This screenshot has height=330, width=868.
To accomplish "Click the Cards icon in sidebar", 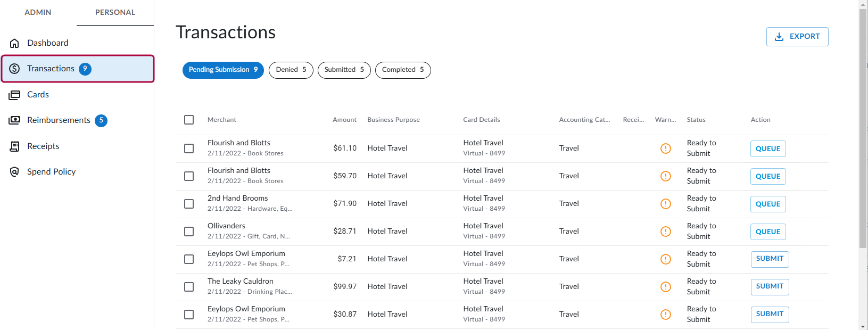I will click(14, 95).
